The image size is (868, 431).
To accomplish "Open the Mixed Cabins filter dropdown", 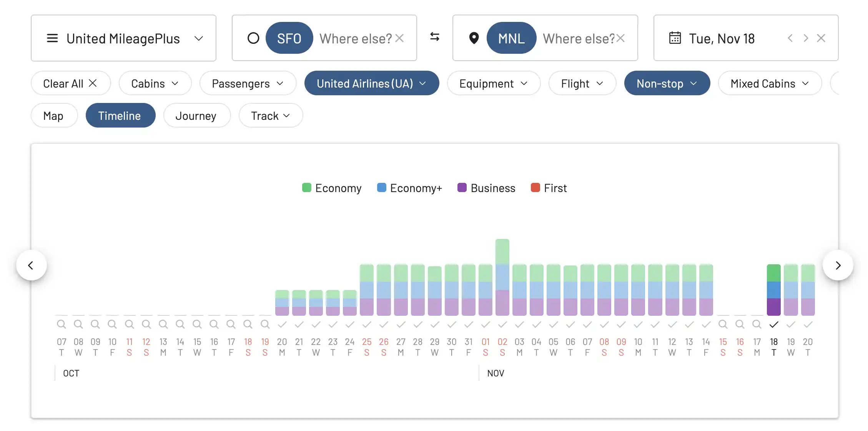I will click(770, 83).
